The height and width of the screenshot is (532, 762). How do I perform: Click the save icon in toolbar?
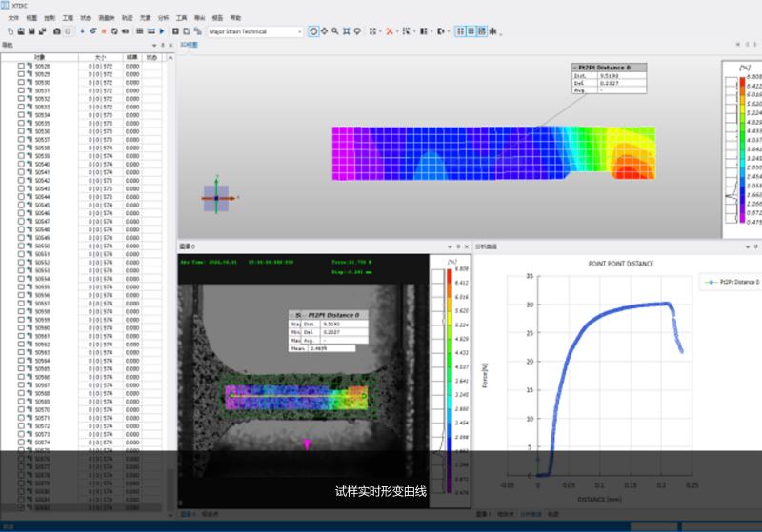[31, 31]
